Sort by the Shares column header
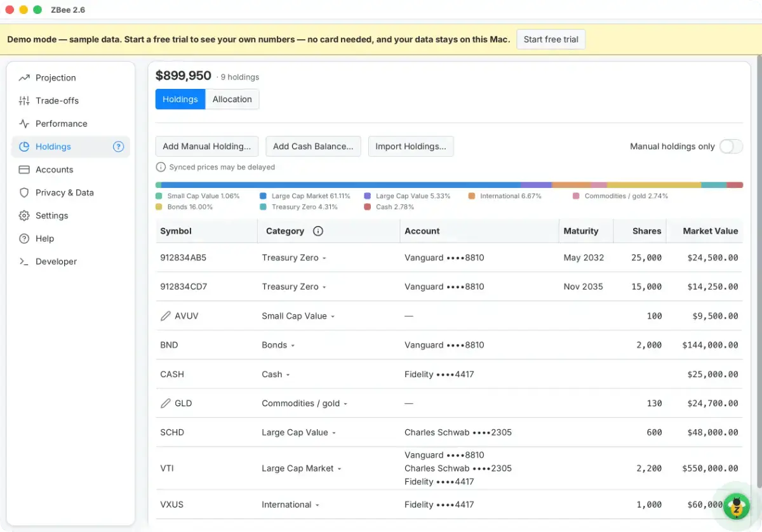This screenshot has height=532, width=762. point(639,231)
